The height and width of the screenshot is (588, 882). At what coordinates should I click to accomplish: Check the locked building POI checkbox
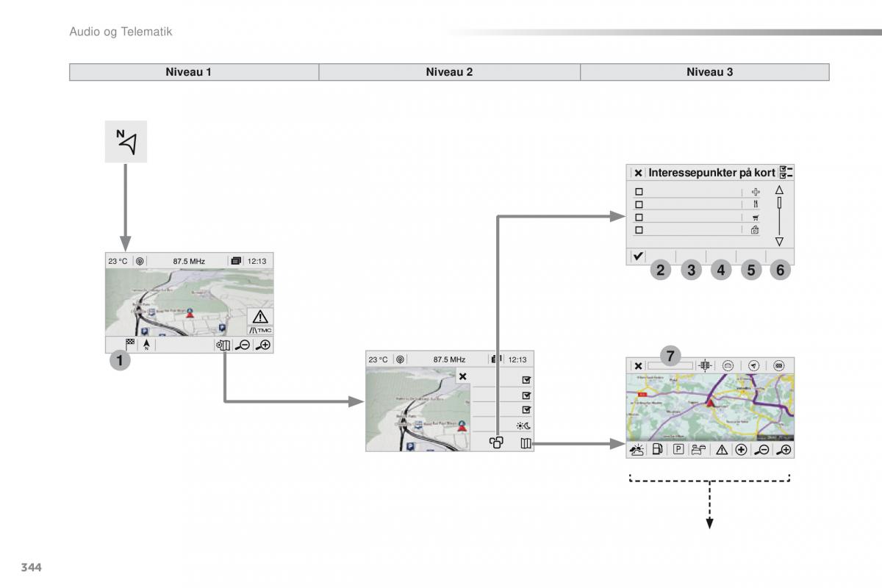point(639,230)
